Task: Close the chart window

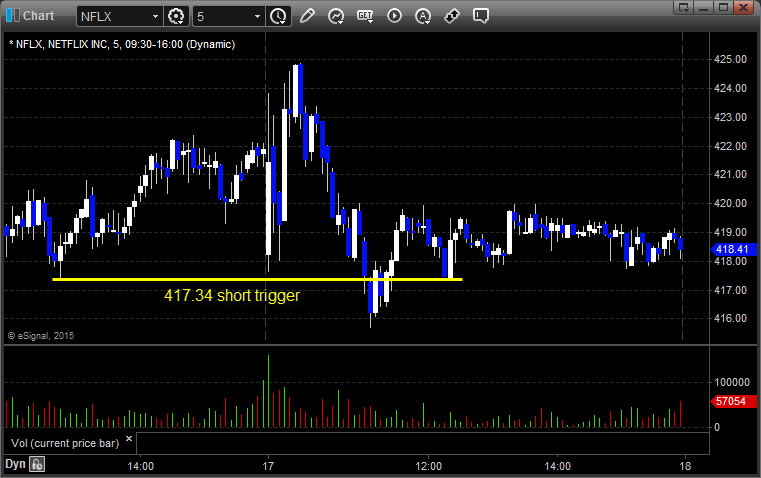Action: (743, 7)
